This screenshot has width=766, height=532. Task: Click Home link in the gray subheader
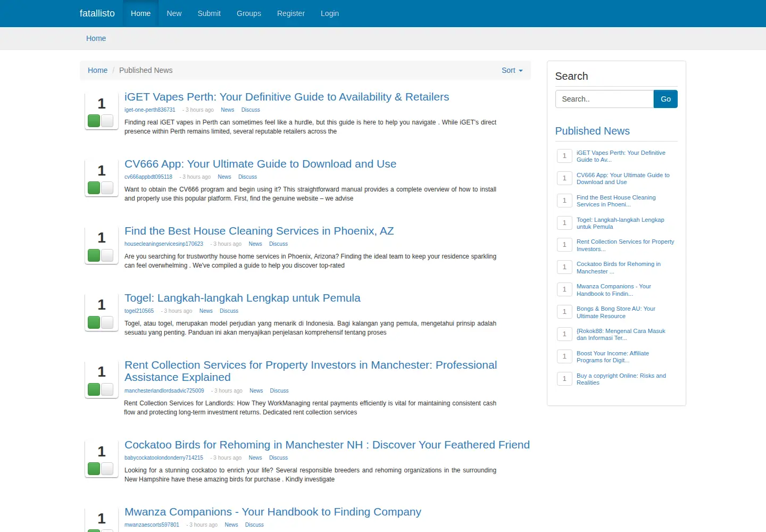click(96, 38)
